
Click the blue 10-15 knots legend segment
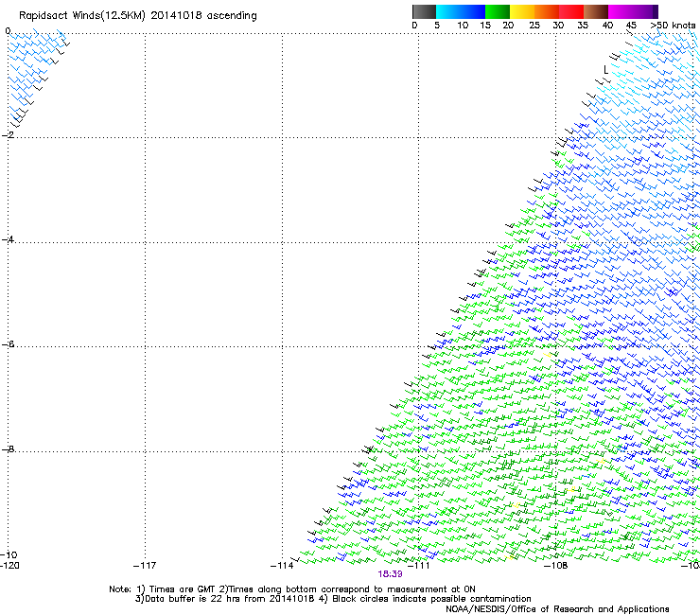[x=473, y=11]
